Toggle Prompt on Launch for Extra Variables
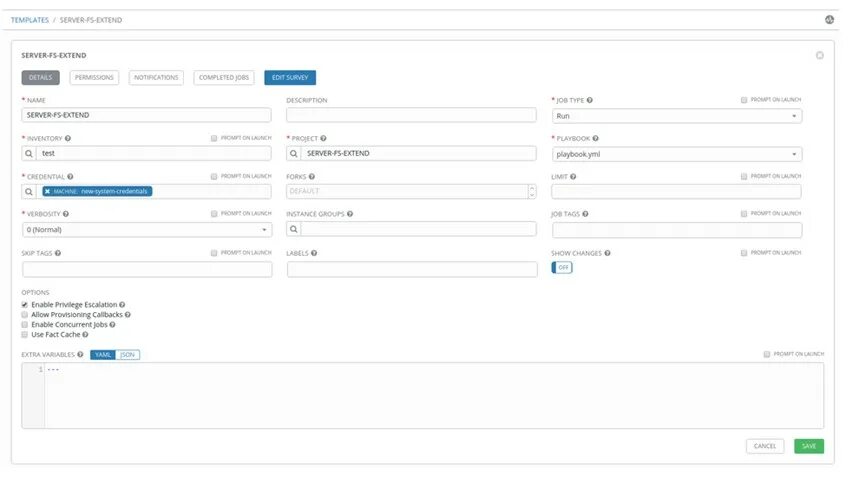The height and width of the screenshot is (482, 853). [x=767, y=354]
